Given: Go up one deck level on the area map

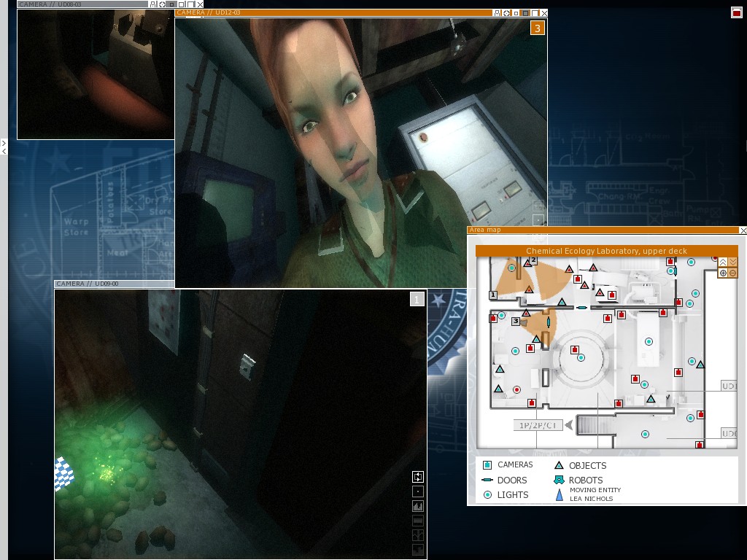Looking at the screenshot, I should [723, 262].
